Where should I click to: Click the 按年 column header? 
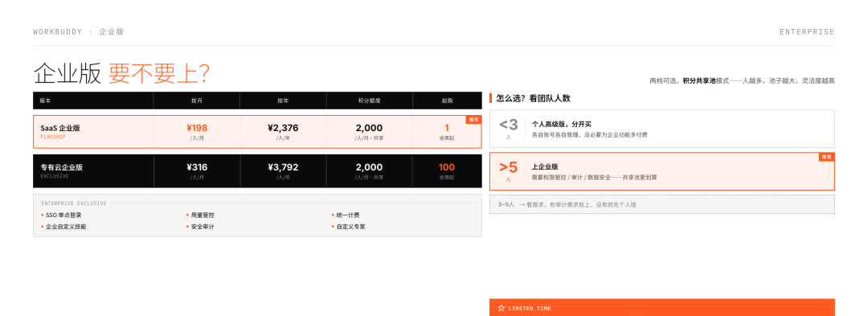pyautogui.click(x=283, y=101)
